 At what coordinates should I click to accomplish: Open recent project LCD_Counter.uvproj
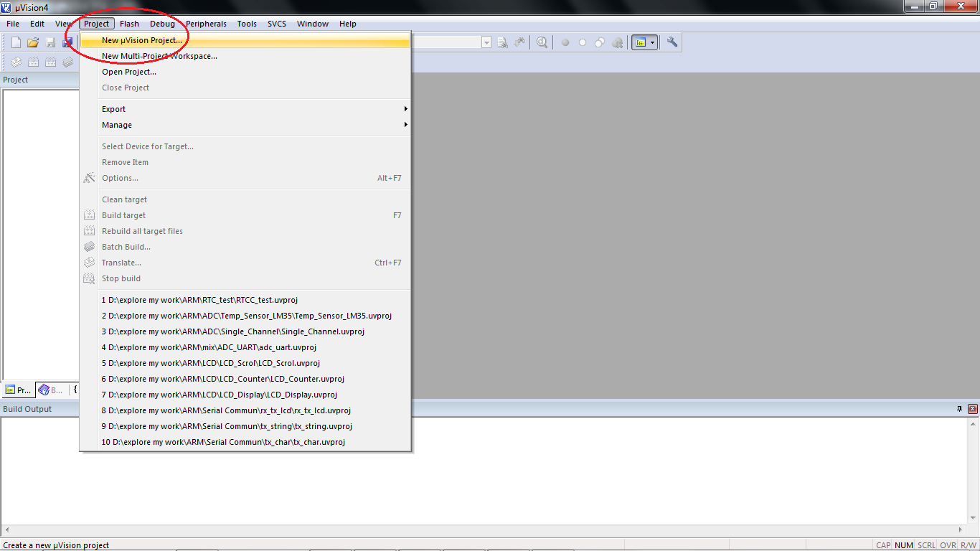coord(245,379)
